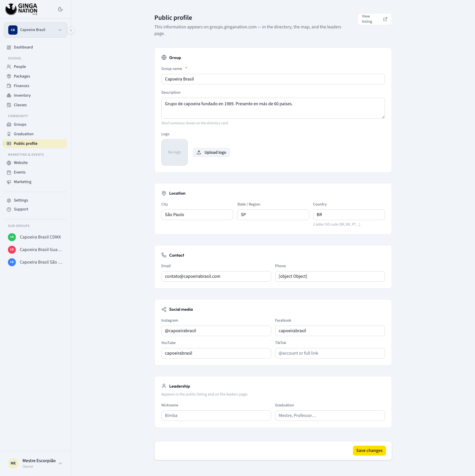Viewport: 475px width, 476px height.
Task: Click the No logo placeholder thumbnail
Action: [174, 152]
